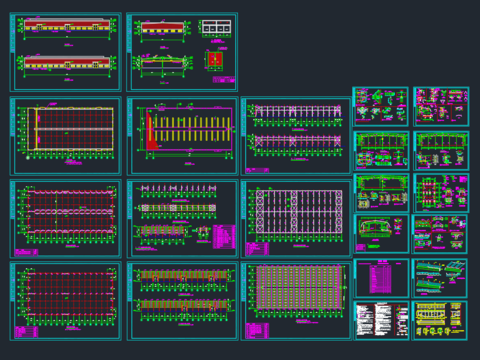Select the arched frame section sheet

pos(381,234)
